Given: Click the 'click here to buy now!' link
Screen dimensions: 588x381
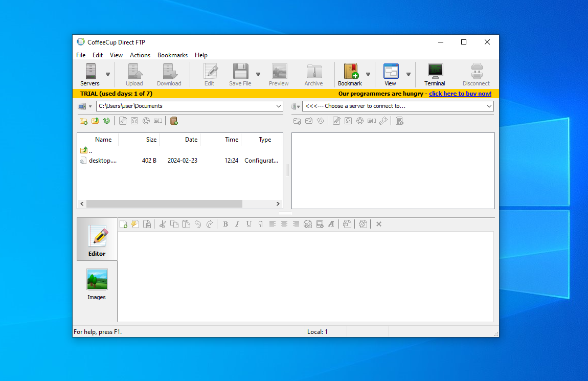Looking at the screenshot, I should tap(460, 94).
